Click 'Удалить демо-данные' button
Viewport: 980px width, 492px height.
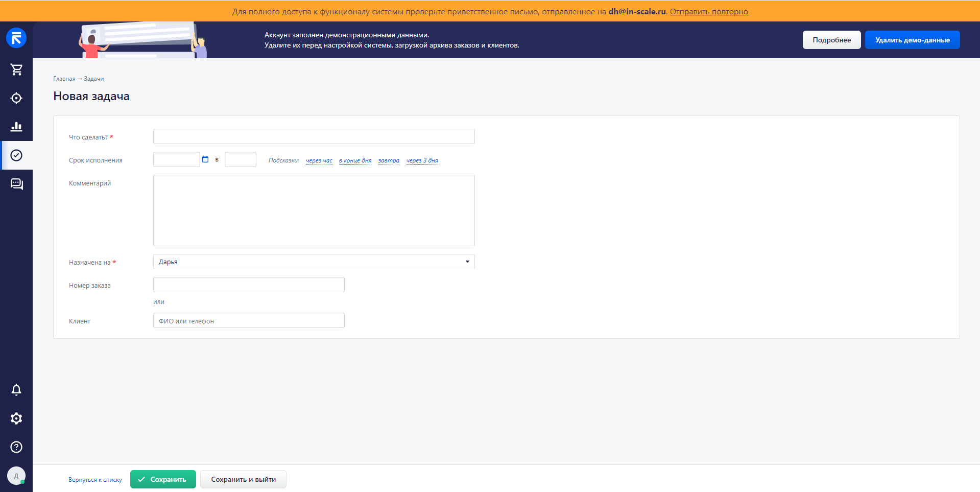pos(913,40)
